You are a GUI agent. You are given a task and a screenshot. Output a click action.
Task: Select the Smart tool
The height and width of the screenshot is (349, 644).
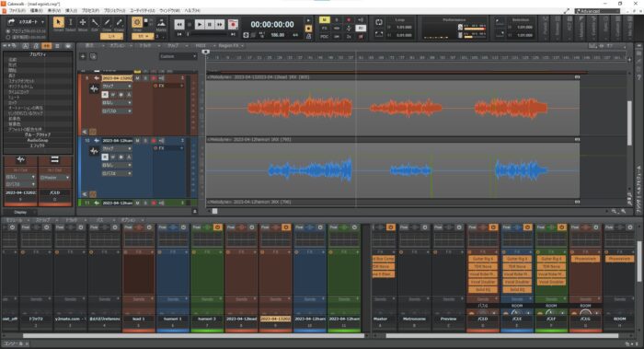point(58,23)
